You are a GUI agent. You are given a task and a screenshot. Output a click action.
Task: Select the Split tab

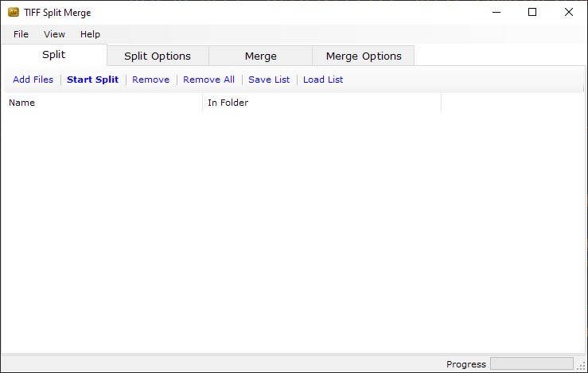tap(54, 55)
